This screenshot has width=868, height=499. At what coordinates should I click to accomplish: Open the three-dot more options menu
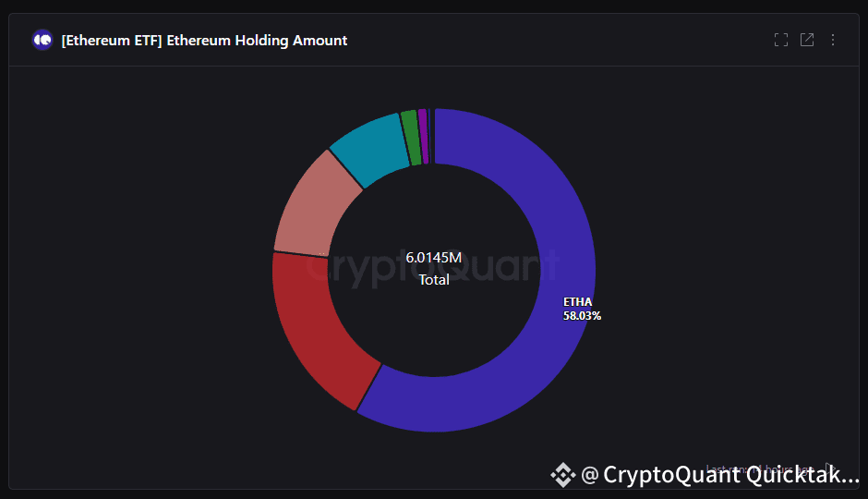click(x=833, y=40)
